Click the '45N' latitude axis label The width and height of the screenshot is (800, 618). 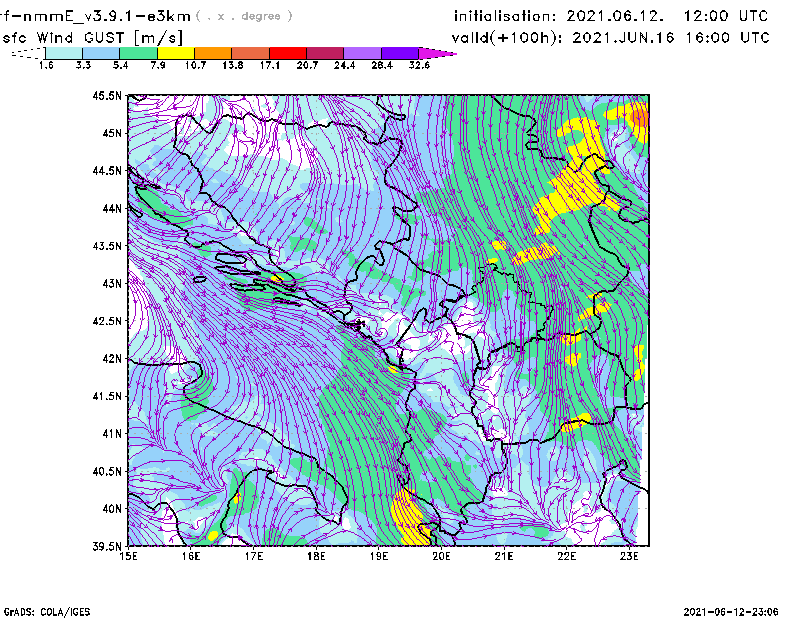coord(112,133)
